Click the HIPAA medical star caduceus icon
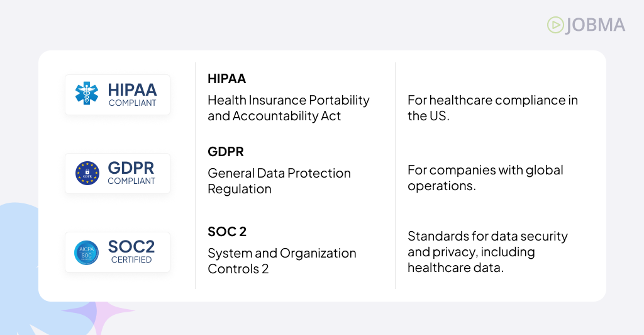The height and width of the screenshot is (335, 644). 87,93
